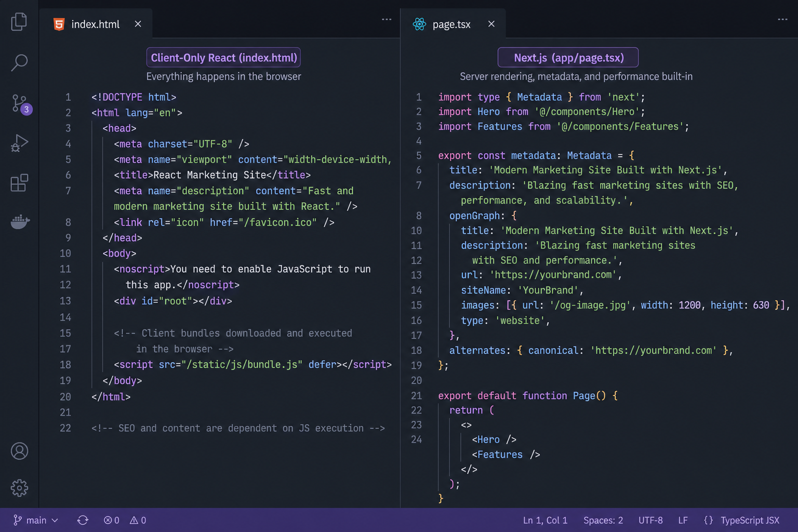The height and width of the screenshot is (532, 798).
Task: Click the '/og-image.jpg' url string
Action: [590, 305]
